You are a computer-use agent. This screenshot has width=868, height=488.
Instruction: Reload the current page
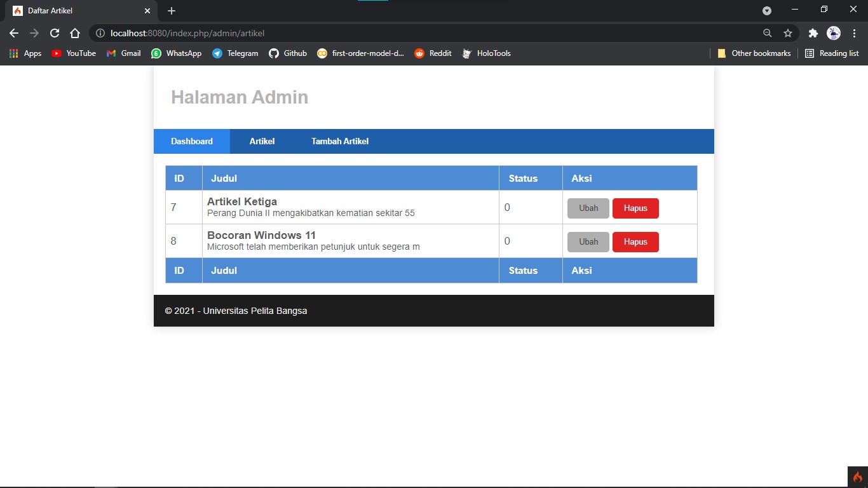click(x=54, y=33)
